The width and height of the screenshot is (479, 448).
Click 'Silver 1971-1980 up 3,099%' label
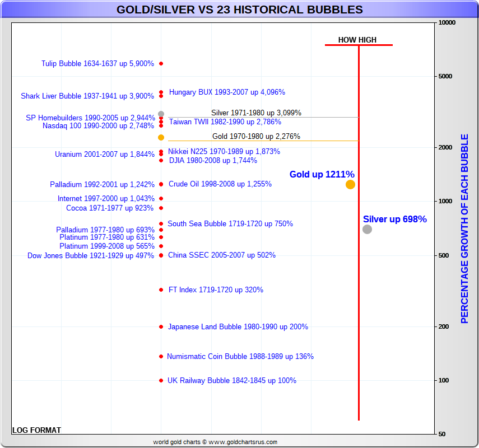[256, 113]
